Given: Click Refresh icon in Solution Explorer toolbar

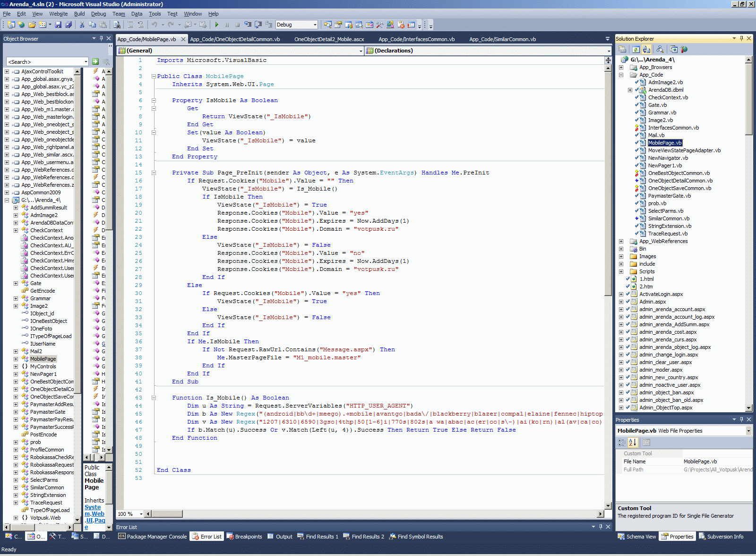Looking at the screenshot, I should point(636,49).
